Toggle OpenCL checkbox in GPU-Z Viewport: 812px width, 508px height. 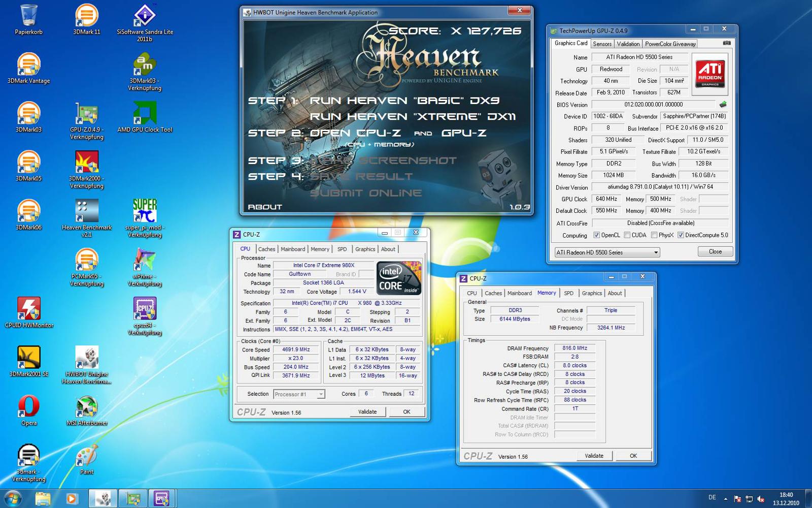click(x=597, y=235)
